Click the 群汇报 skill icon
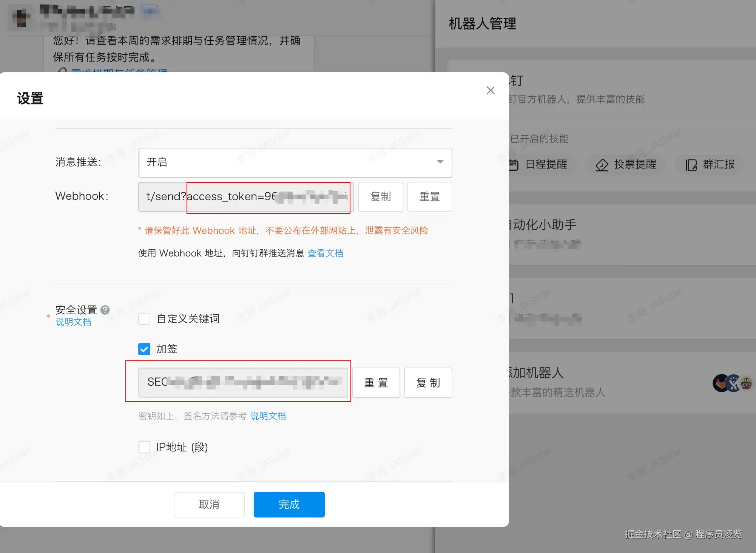The width and height of the screenshot is (756, 553). pyautogui.click(x=691, y=165)
